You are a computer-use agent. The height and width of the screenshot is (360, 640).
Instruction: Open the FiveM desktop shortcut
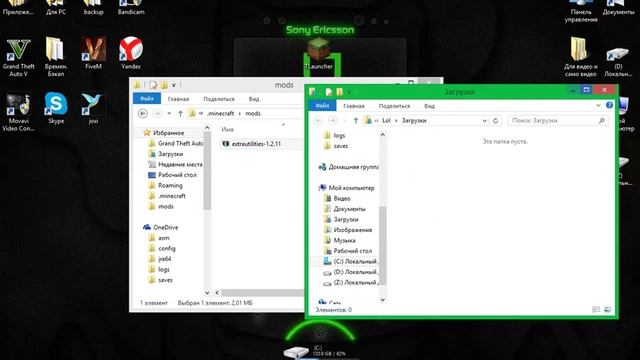[x=93, y=53]
